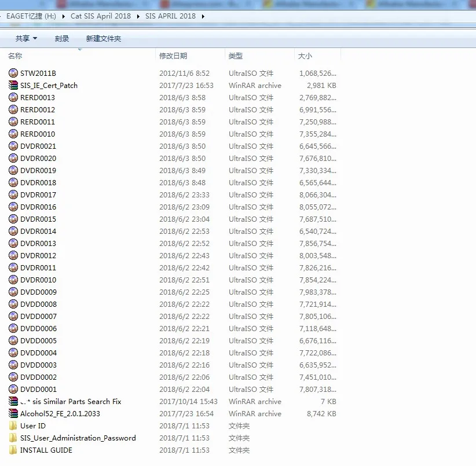The image size is (476, 466).
Task: Select the SIS_IE_Cert_Patch WinRAR archive icon
Action: click(x=13, y=85)
